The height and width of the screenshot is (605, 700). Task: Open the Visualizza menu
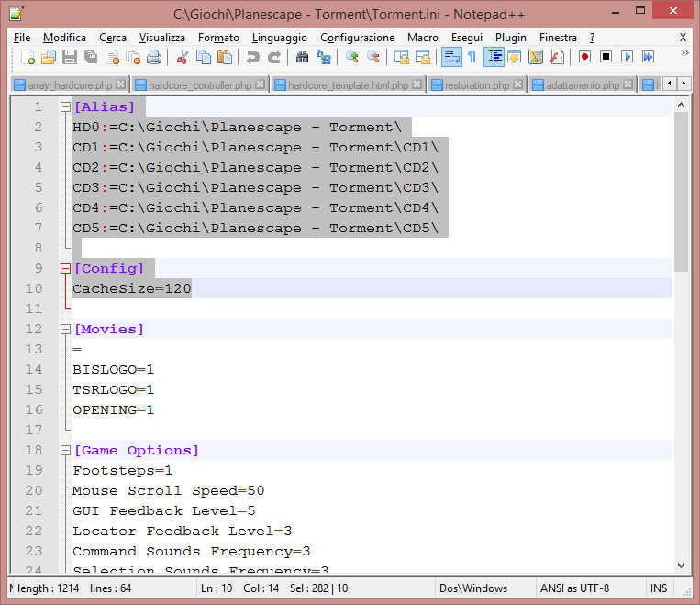pyautogui.click(x=162, y=38)
